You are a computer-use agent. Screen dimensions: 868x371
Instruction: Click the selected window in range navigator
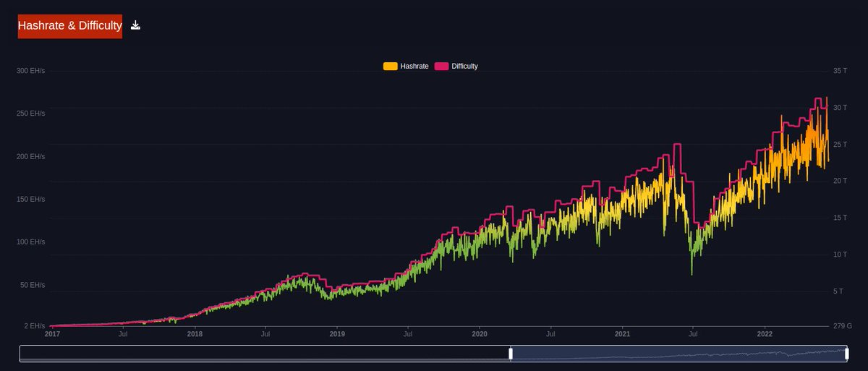[678, 354]
